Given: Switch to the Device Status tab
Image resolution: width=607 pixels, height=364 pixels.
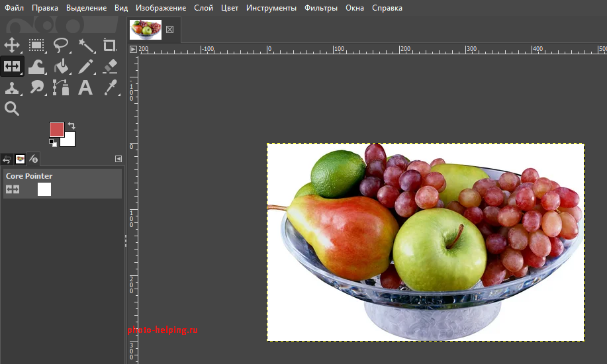Looking at the screenshot, I should point(34,159).
